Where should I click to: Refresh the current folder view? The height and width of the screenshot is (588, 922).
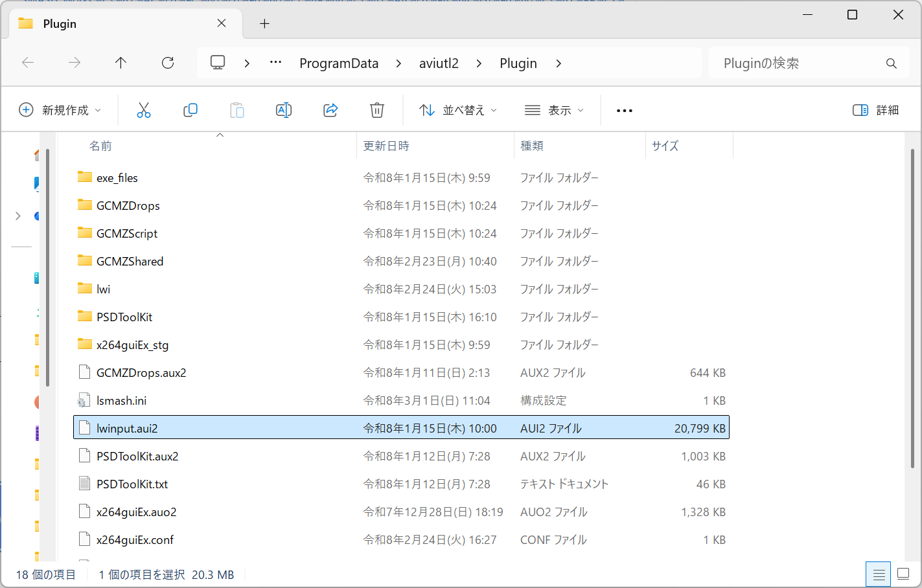(x=168, y=63)
